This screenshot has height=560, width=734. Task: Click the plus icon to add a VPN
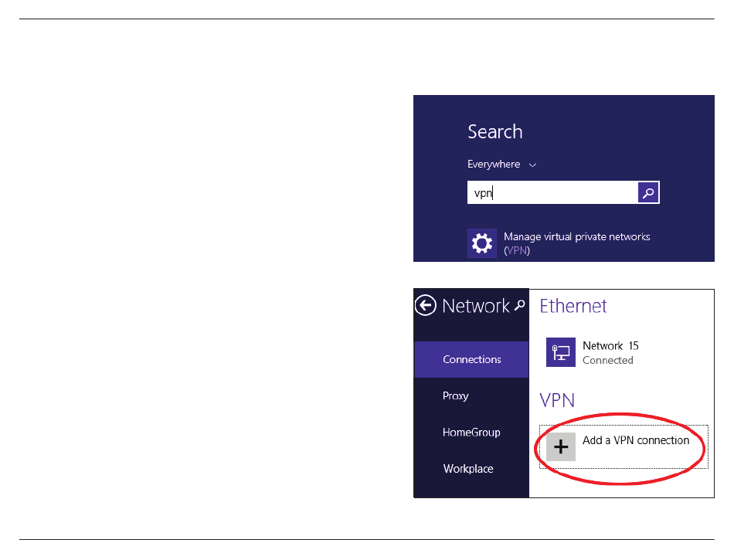pyautogui.click(x=561, y=447)
